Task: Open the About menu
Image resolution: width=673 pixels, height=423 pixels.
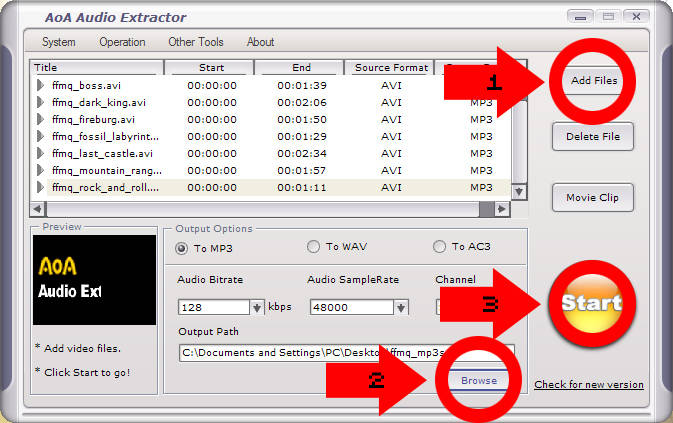Action: [261, 42]
